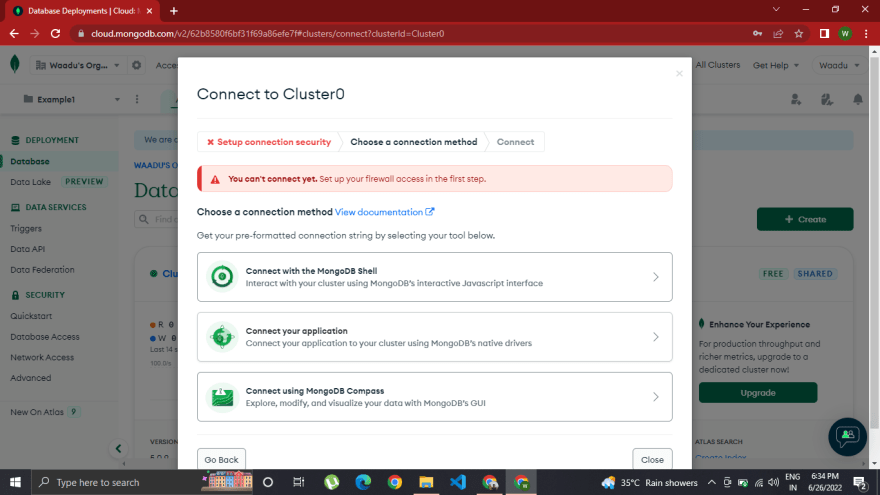Click the Create button
This screenshot has width=880, height=495.
(805, 219)
